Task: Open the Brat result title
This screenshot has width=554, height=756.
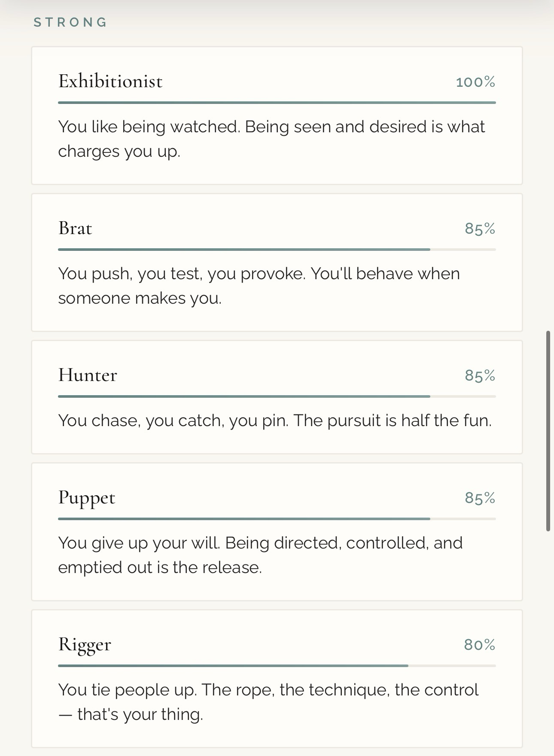Action: 75,228
